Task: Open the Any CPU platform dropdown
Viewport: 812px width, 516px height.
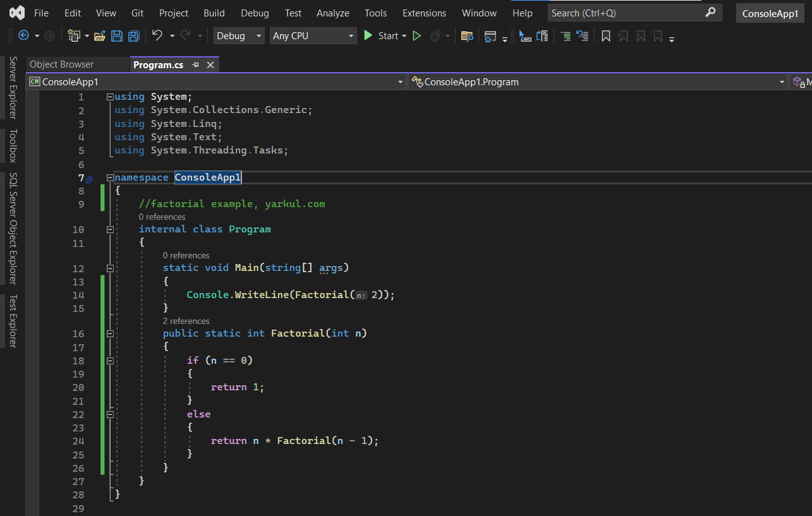Action: point(313,36)
